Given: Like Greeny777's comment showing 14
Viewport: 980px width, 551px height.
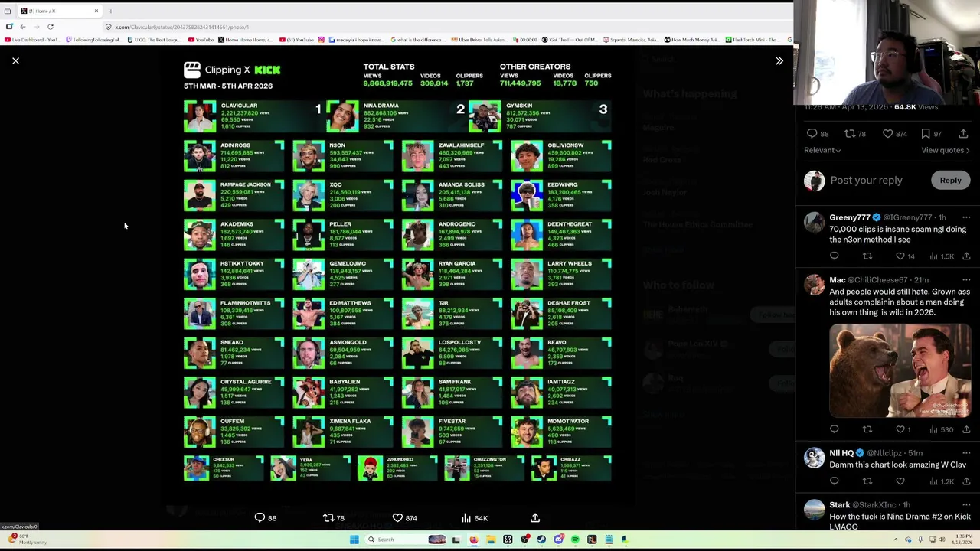Looking at the screenshot, I should 900,256.
